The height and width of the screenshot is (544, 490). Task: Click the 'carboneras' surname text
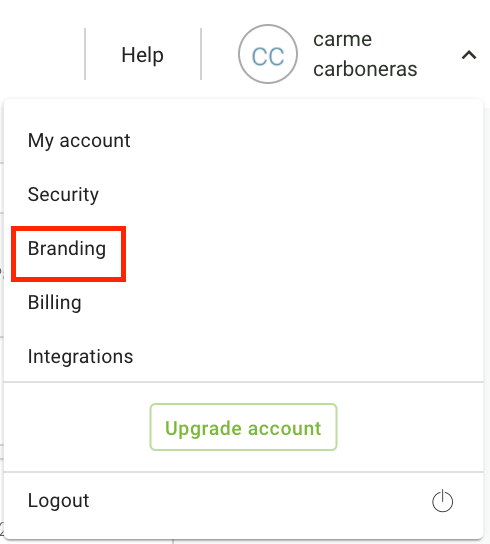pyautogui.click(x=365, y=69)
